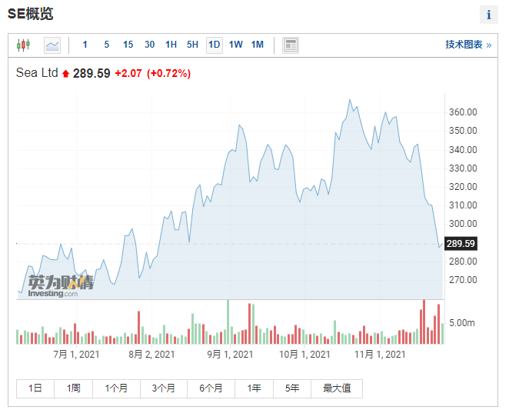The height and width of the screenshot is (420, 509).
Task: Click the +0.72% change value
Action: click(x=168, y=73)
